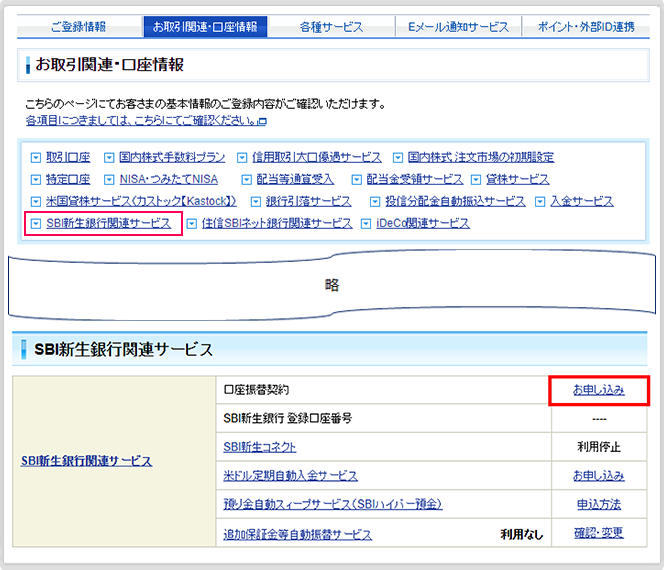Click the arrow icon beside 入金サービス
This screenshot has width=664, height=570.
coord(541,201)
